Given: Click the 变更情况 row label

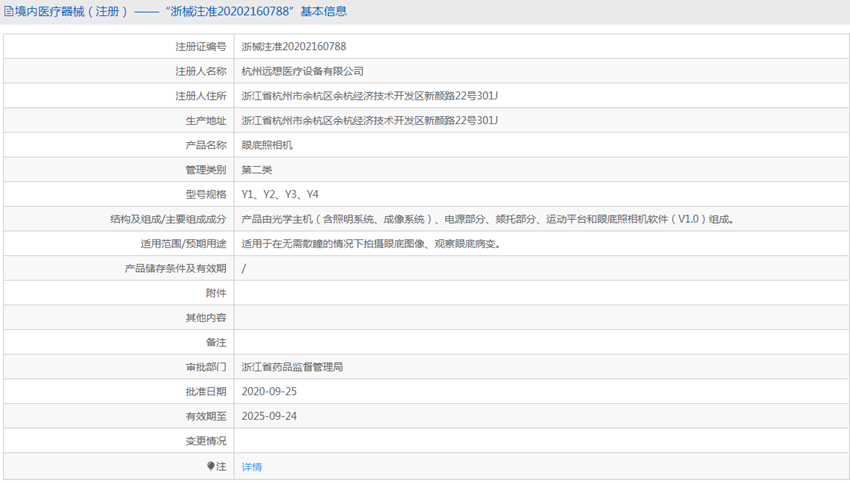Looking at the screenshot, I should click(206, 441).
